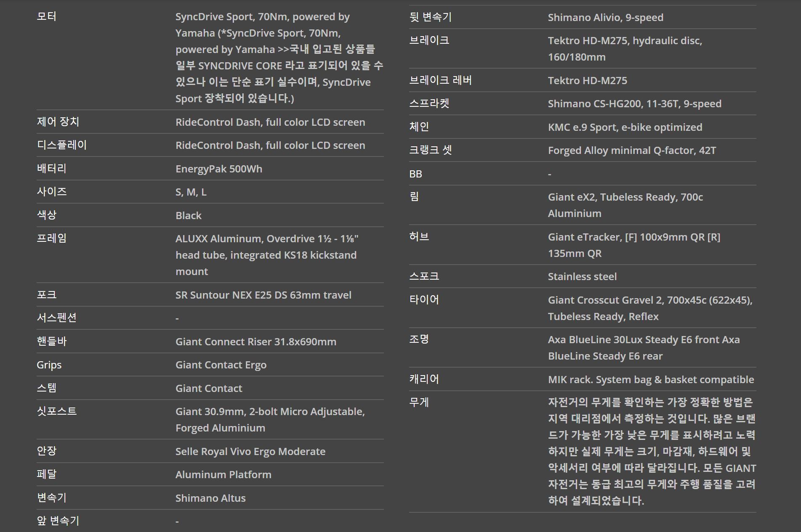Click the 뒷 변속기 label
801x532 pixels.
430,17
